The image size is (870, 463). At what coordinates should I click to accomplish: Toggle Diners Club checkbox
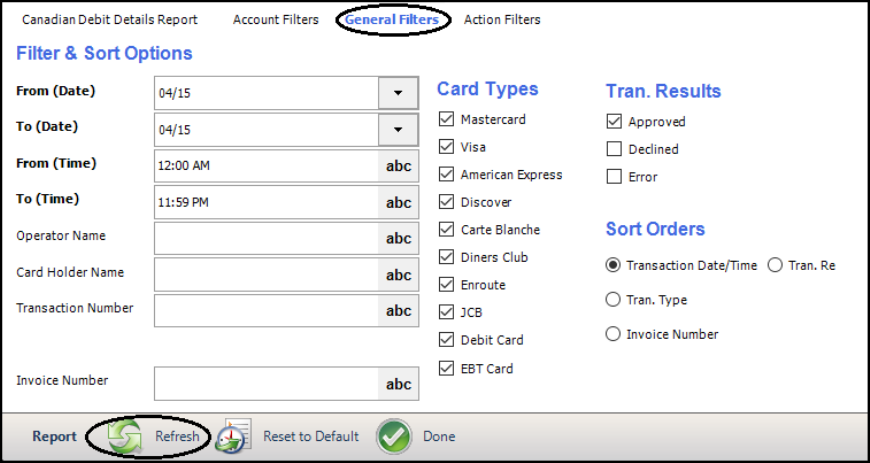coord(446,257)
